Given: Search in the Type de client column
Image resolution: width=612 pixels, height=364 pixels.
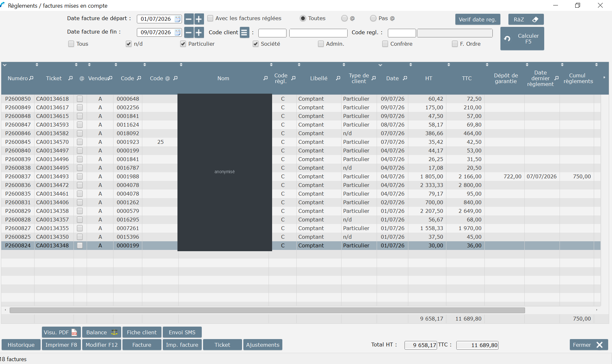Looking at the screenshot, I should (374, 78).
